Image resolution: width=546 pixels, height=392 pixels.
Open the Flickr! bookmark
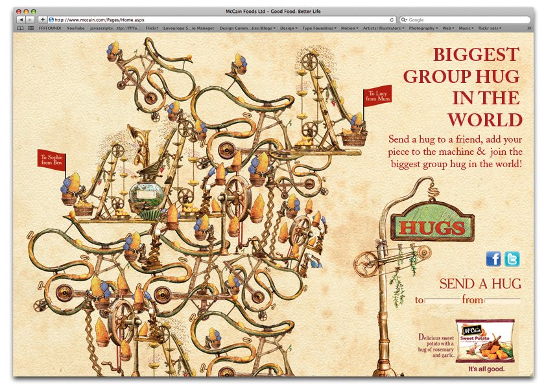(152, 28)
